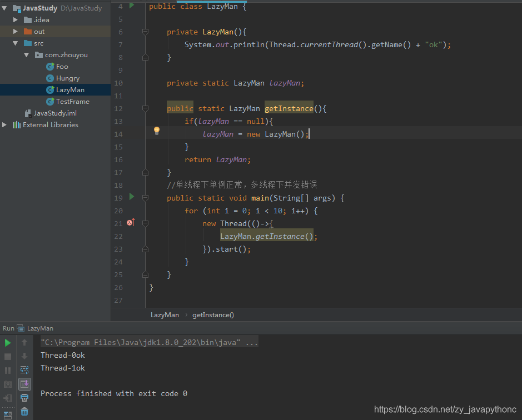Click the Up stack trace arrow
The width and height of the screenshot is (522, 420).
tap(24, 342)
